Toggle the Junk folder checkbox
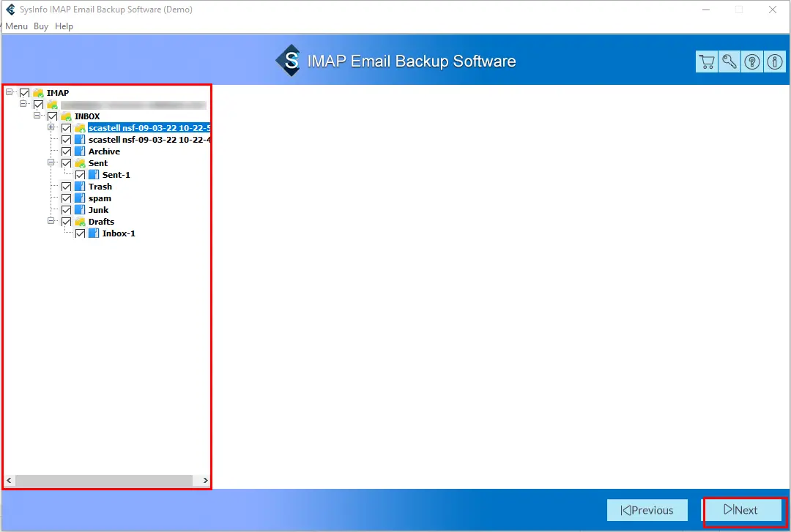 pos(66,210)
